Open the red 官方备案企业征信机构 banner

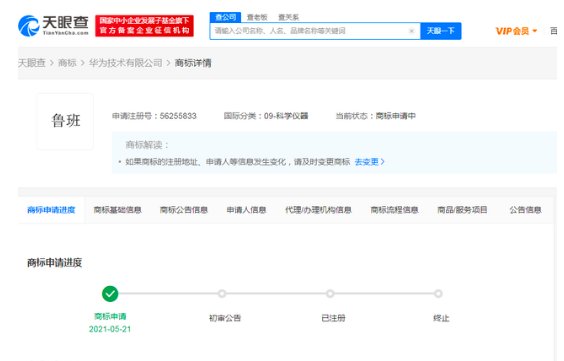144,26
